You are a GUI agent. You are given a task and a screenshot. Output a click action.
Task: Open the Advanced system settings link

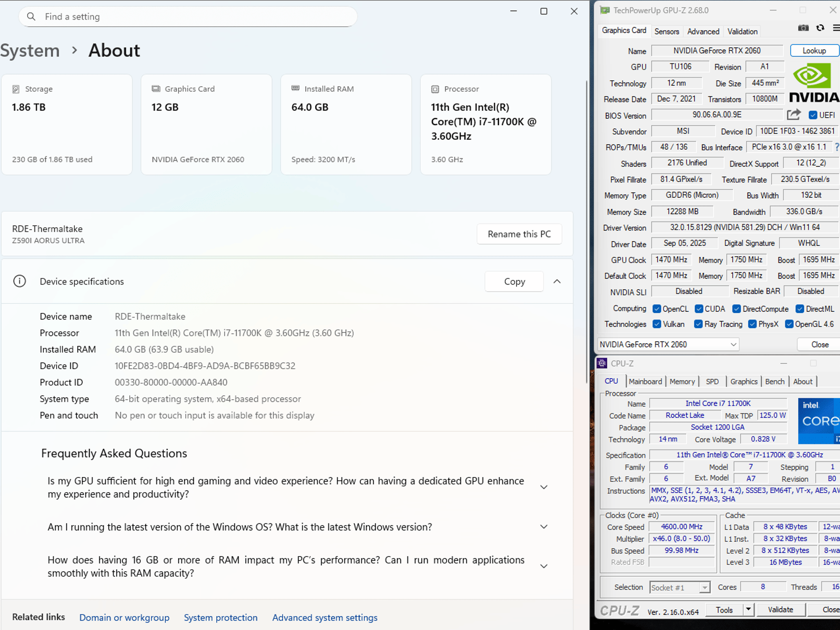tap(325, 617)
